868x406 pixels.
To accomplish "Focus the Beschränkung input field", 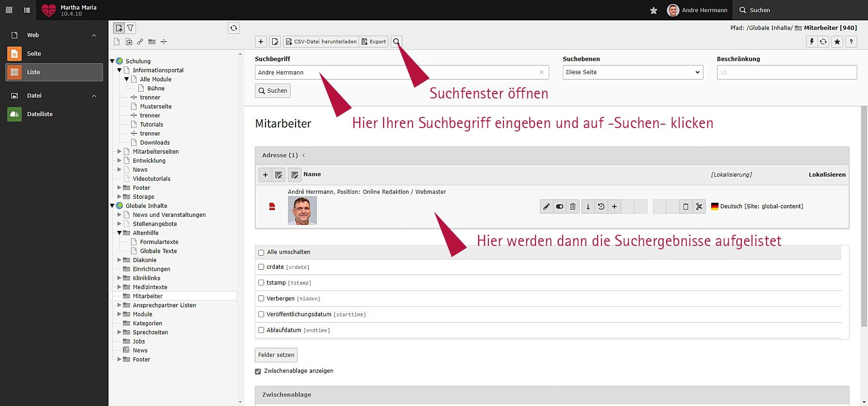I will 787,72.
